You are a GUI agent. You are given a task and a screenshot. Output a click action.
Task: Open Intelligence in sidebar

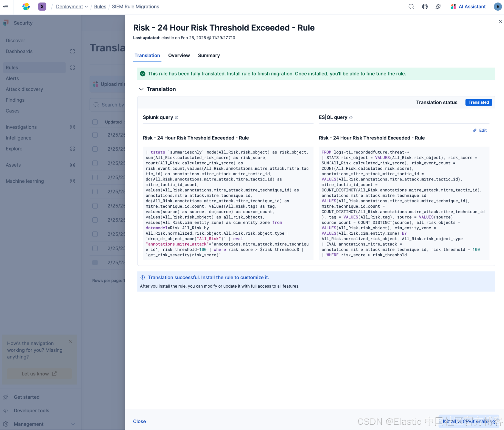(x=18, y=138)
